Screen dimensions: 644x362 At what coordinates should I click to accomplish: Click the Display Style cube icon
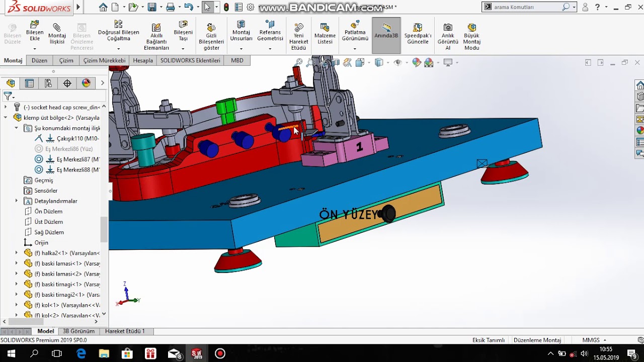[379, 62]
